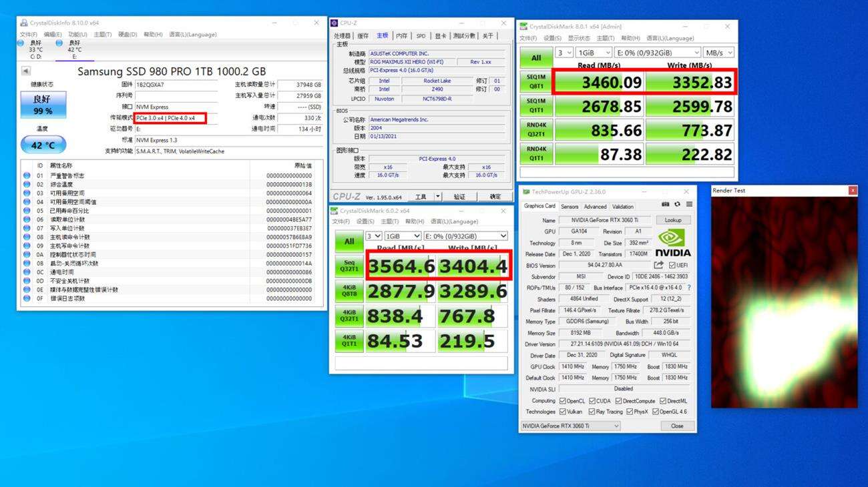Toggle the UEFI checkbox in GPU-Z
The image size is (868, 487).
coord(672,266)
